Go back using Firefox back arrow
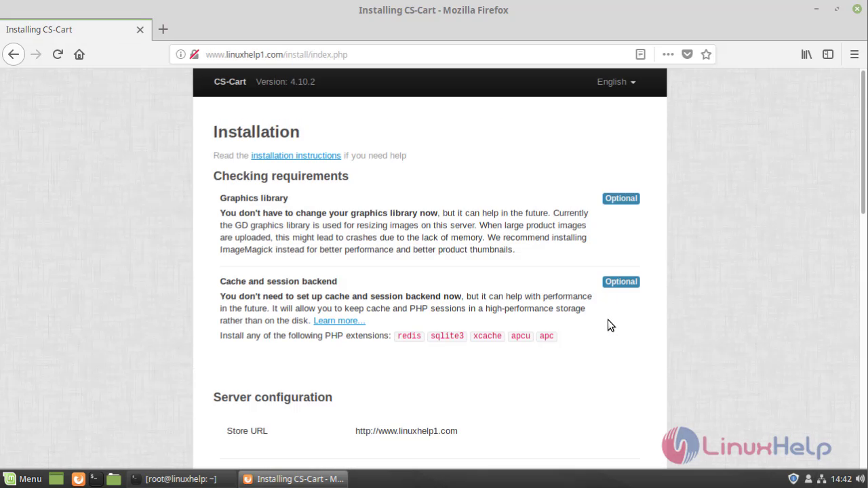 14,54
